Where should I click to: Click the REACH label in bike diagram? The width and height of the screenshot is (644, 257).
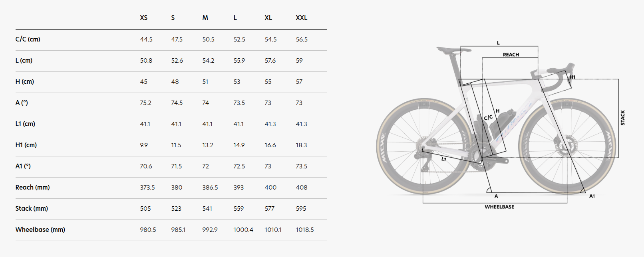511,55
